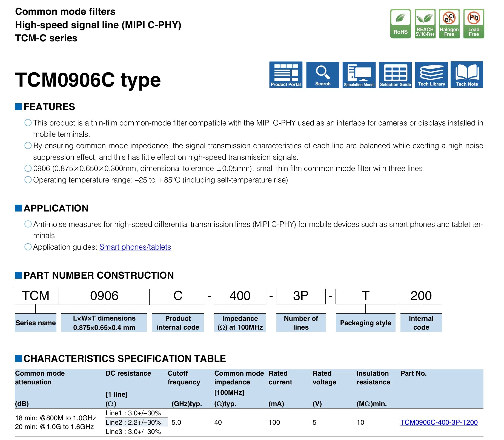Click the rated current value '100'
This screenshot has height=440, width=504.
pos(274,422)
